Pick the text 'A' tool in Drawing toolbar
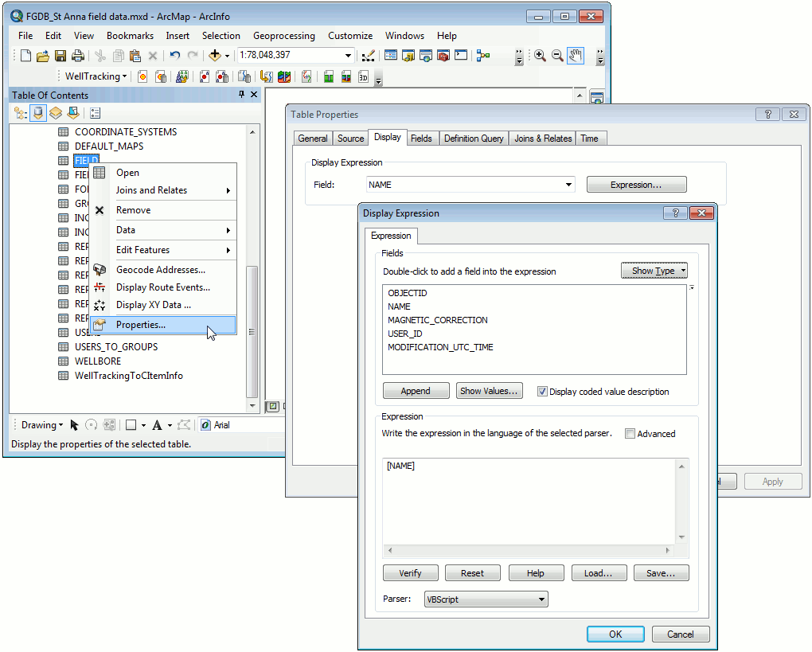 157,425
